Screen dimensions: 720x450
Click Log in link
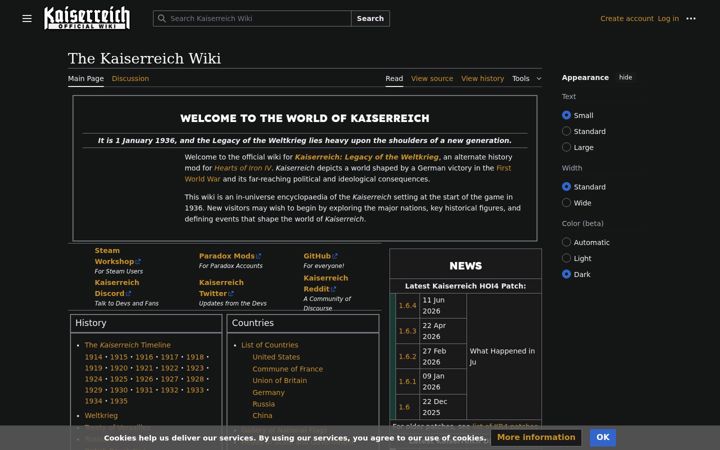(668, 18)
